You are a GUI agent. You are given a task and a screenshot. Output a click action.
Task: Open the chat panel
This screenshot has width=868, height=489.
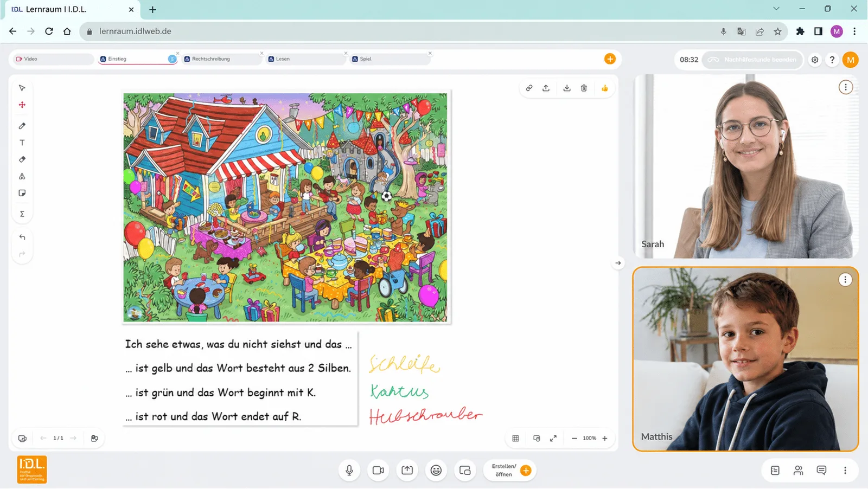click(x=821, y=470)
